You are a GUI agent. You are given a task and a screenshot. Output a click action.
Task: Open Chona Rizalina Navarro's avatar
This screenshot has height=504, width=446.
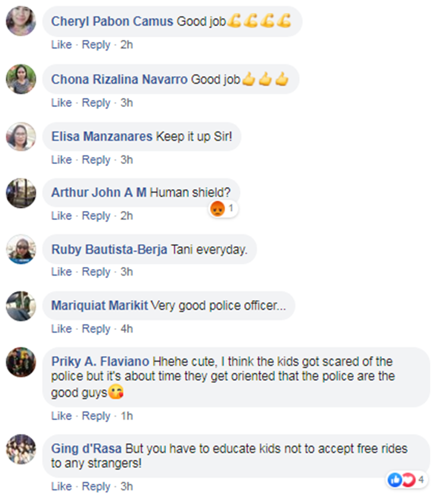pos(21,79)
